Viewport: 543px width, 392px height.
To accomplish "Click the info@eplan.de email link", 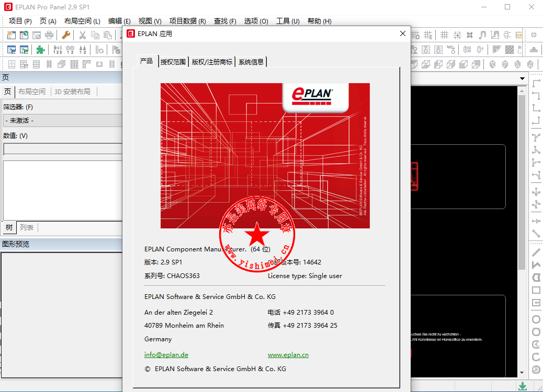I will tap(166, 355).
